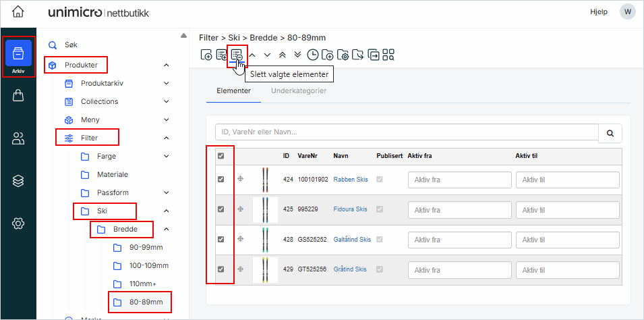Open the settings gear in left sidebar
Screen dimensions: 644x320
18,223
